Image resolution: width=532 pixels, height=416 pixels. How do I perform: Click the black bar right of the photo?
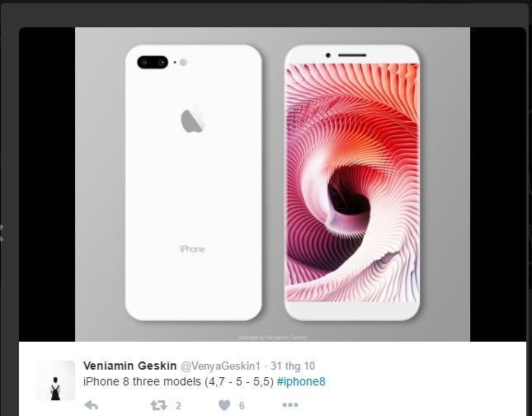point(497,184)
